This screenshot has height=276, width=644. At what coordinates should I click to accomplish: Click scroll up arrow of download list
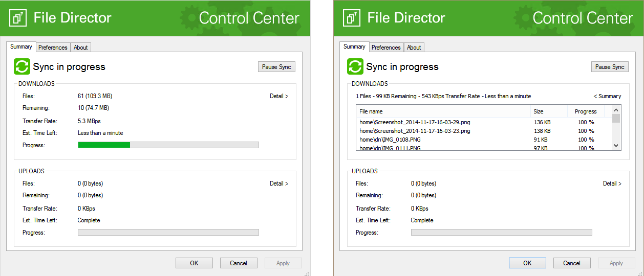click(x=616, y=110)
